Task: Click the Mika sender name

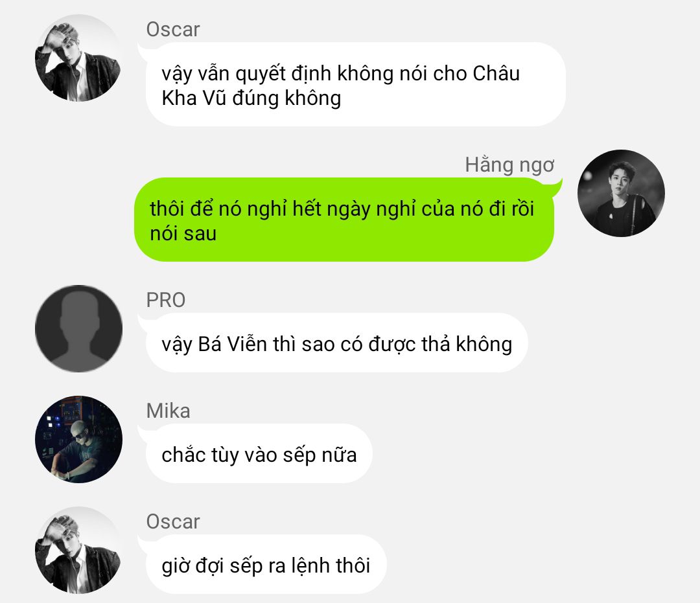Action: coord(168,411)
